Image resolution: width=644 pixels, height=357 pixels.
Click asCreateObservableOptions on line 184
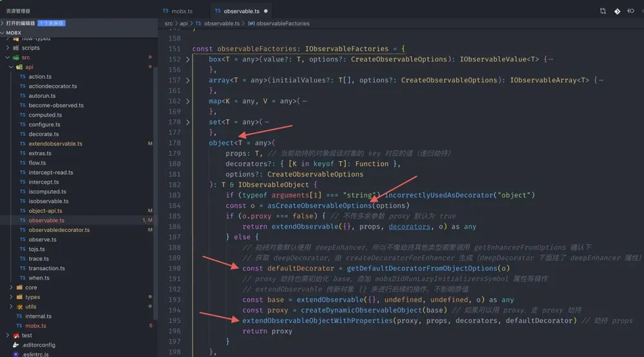click(x=319, y=206)
